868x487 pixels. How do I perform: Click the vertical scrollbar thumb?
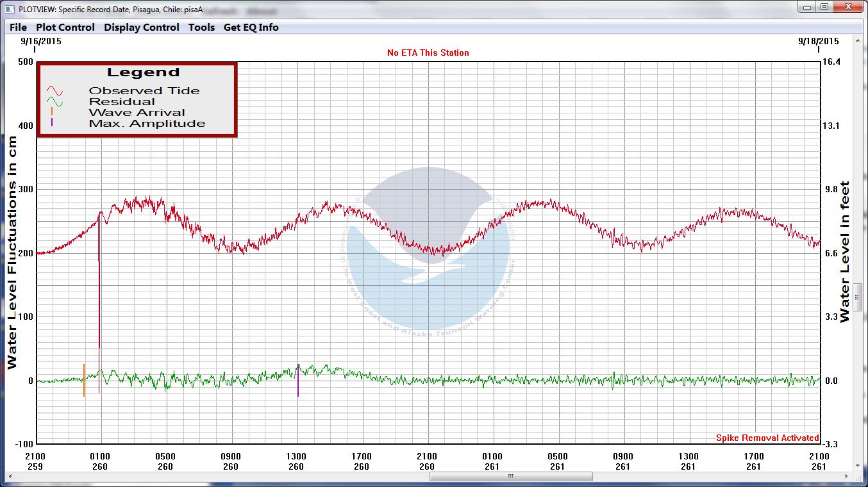[x=858, y=297]
